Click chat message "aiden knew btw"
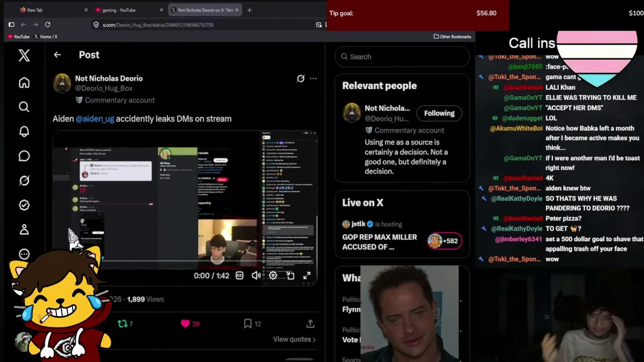This screenshot has height=362, width=644. tap(569, 189)
